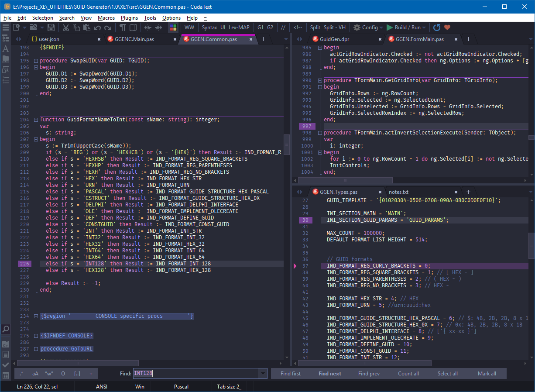The width and height of the screenshot is (535, 392).
Task: Open the Console sidebar icon
Action: click(x=6, y=344)
